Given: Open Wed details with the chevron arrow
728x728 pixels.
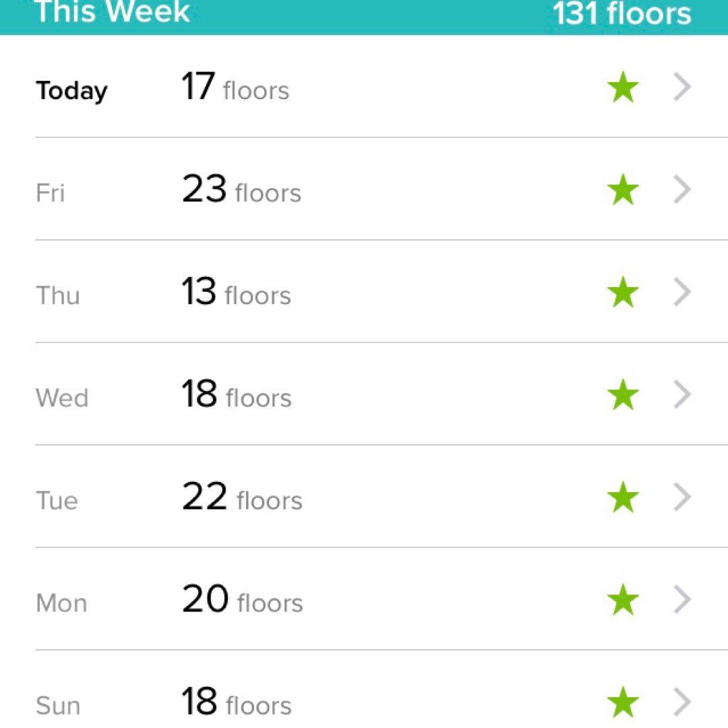Looking at the screenshot, I should [682, 396].
